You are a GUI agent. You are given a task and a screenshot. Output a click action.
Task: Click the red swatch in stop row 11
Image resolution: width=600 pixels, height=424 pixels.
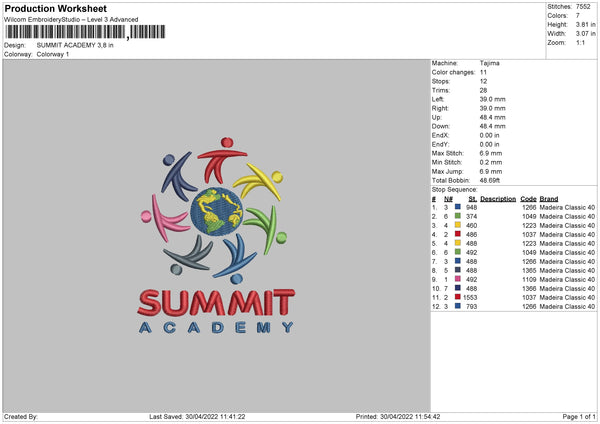[x=458, y=297]
